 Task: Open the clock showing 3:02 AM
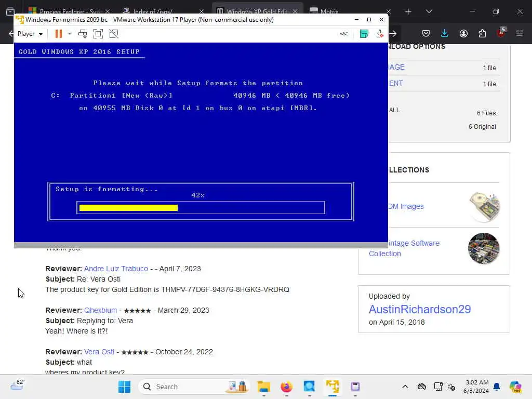[476, 387]
